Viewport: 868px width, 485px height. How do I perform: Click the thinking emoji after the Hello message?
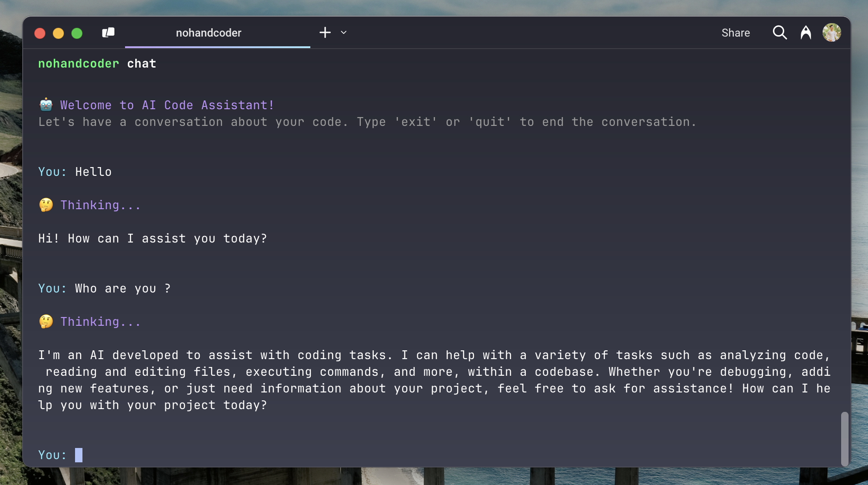click(46, 205)
